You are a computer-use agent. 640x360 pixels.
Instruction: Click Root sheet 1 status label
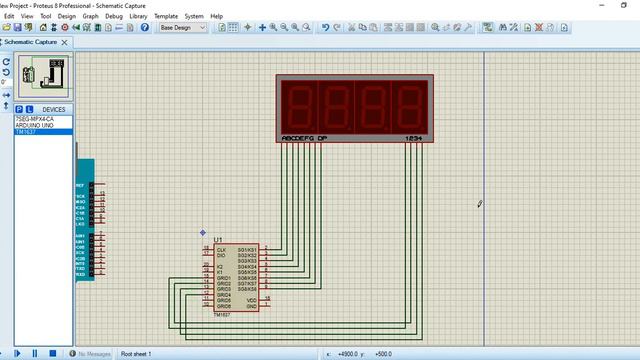136,354
